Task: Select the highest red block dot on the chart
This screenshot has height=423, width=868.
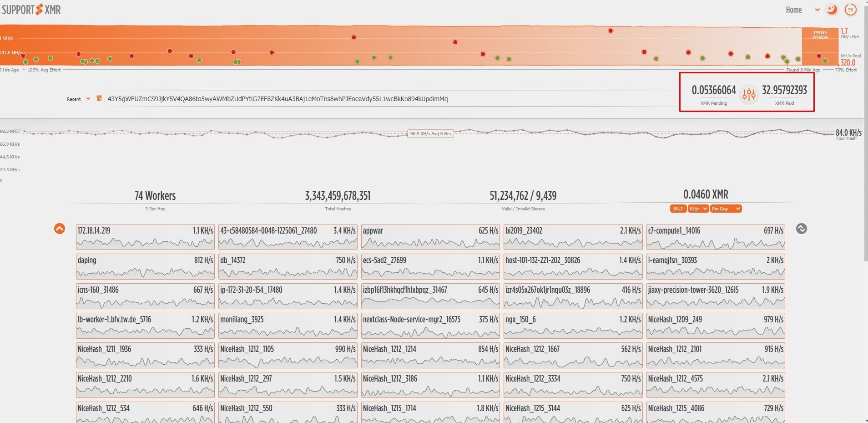Action: click(x=611, y=31)
